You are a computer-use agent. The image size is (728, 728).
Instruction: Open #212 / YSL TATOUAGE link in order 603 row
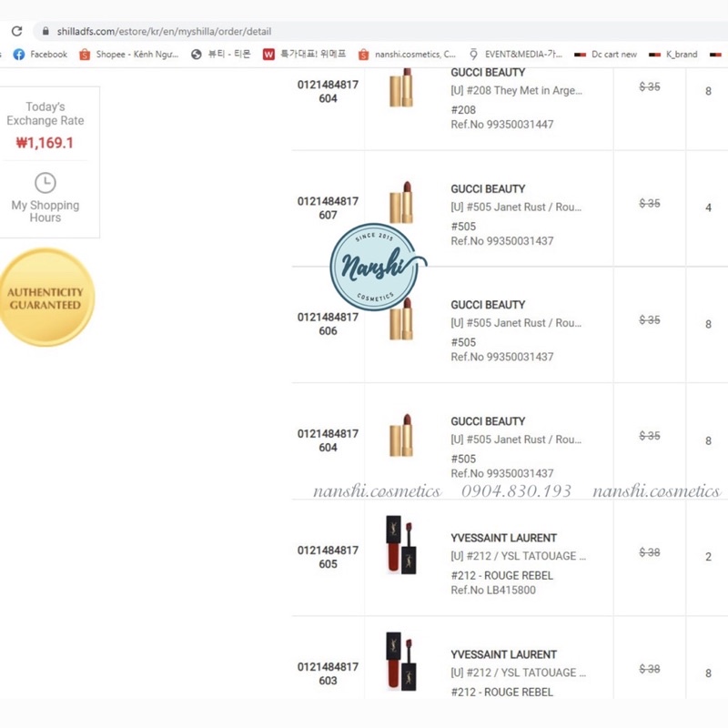518,672
